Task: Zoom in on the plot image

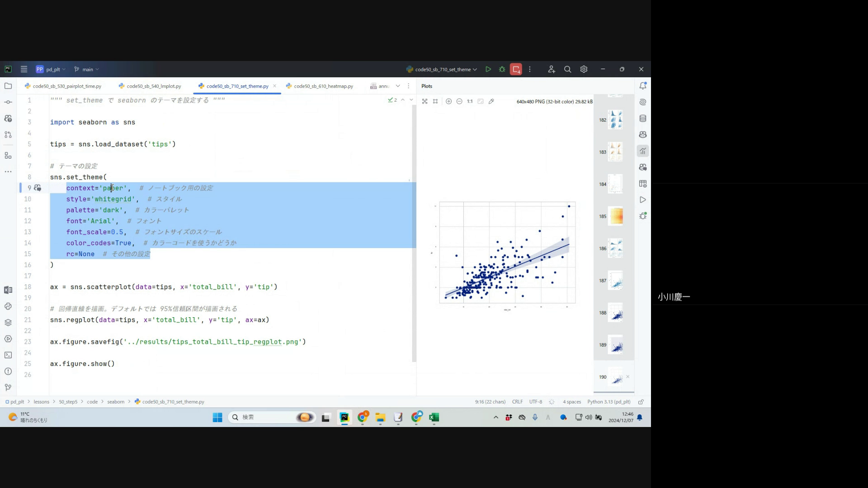Action: click(x=448, y=102)
